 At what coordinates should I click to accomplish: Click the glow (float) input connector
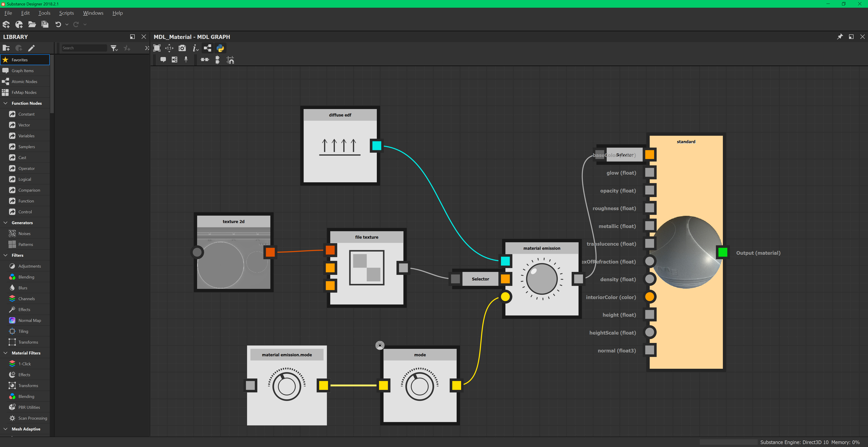click(649, 173)
